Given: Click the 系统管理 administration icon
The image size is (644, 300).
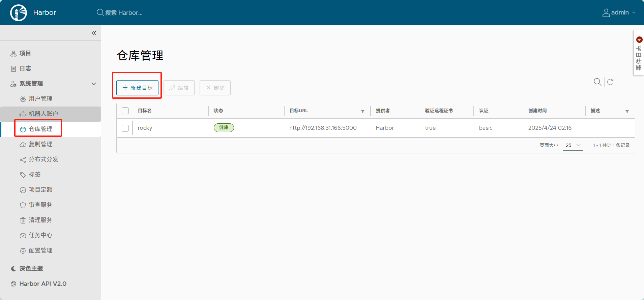Looking at the screenshot, I should coord(13,84).
